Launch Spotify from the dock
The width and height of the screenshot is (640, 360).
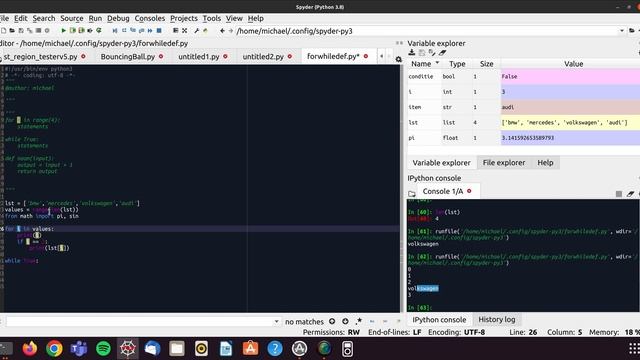[103, 349]
